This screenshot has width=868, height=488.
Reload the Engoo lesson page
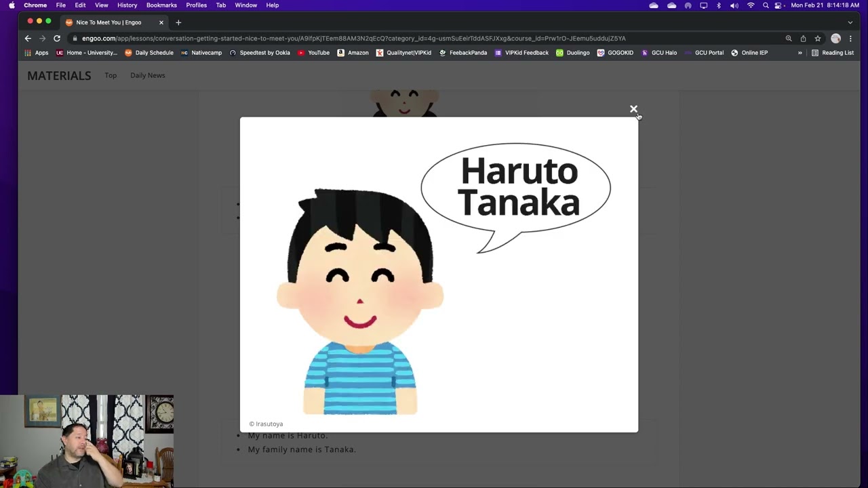click(57, 39)
